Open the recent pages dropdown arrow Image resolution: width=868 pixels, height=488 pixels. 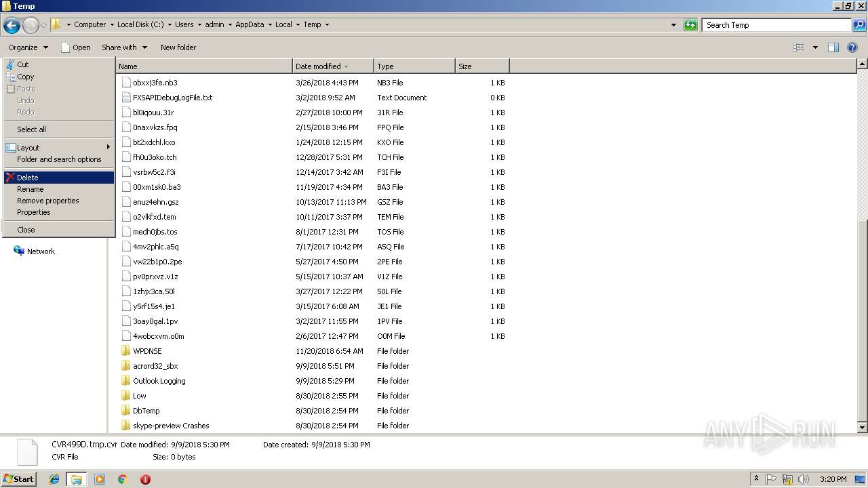(43, 26)
